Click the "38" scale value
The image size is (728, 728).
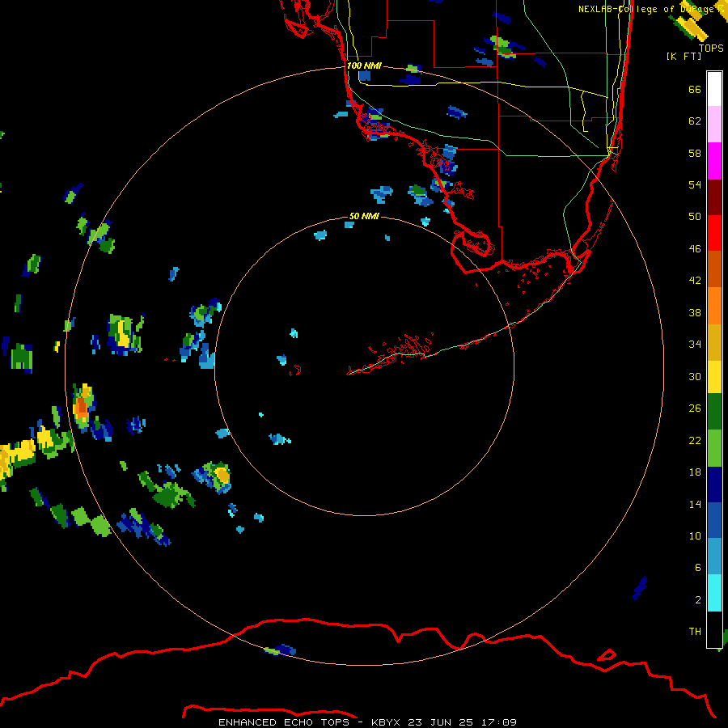pyautogui.click(x=695, y=312)
